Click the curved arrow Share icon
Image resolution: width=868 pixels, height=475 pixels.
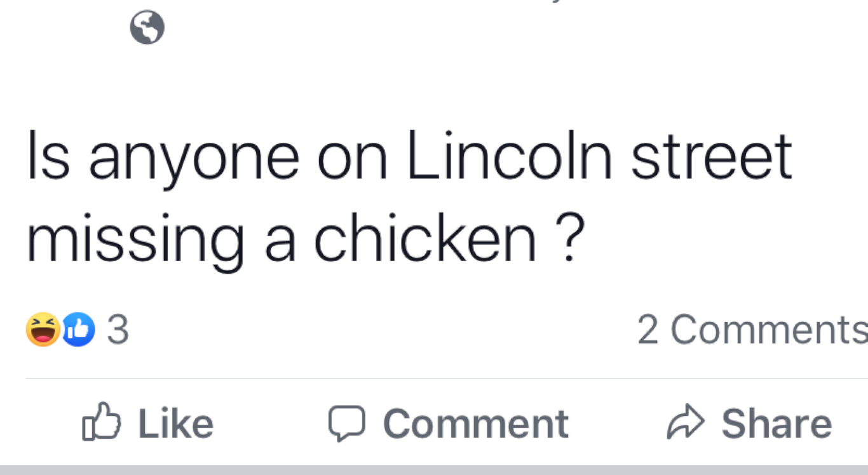685,424
